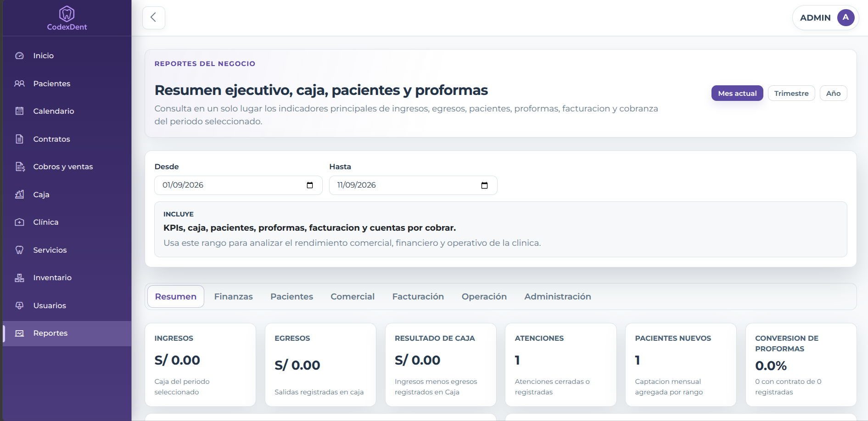This screenshot has height=421, width=868.
Task: Open Usuarios menu label in sidebar
Action: pos(50,305)
